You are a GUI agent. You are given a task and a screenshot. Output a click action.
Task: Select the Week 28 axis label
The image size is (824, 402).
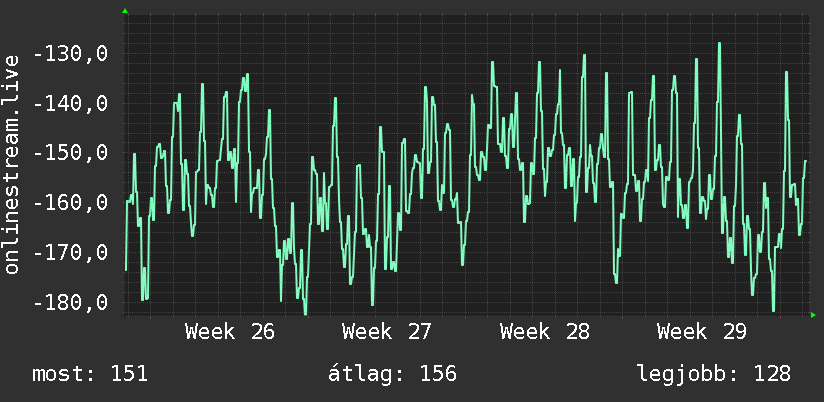pyautogui.click(x=544, y=332)
